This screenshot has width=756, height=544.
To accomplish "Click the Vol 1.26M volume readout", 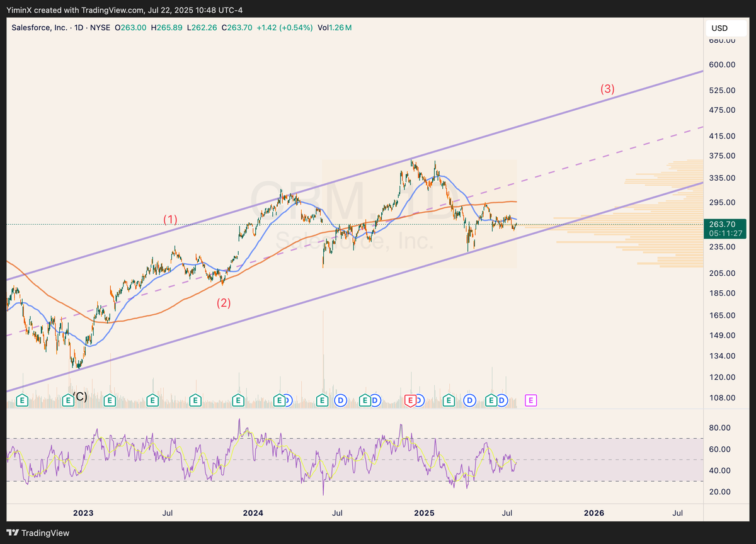I will click(335, 28).
